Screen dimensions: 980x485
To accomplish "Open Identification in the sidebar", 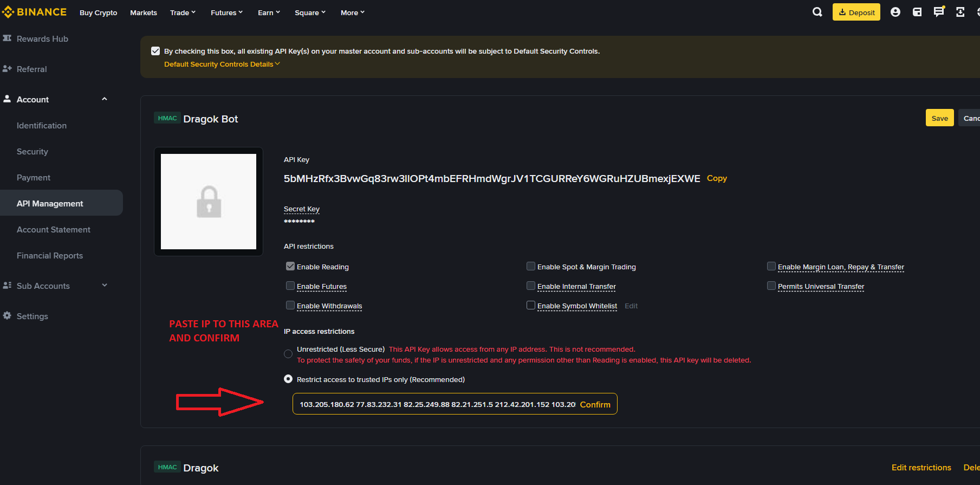I will tap(42, 125).
